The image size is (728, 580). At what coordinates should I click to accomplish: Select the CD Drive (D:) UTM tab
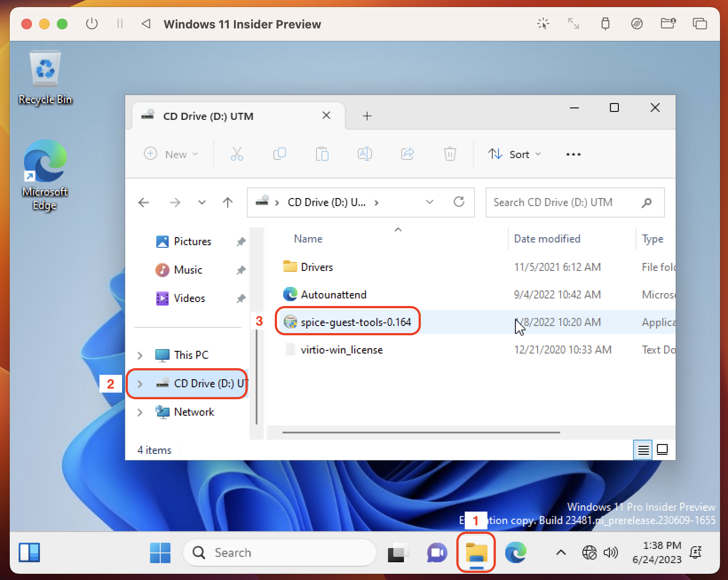point(238,116)
